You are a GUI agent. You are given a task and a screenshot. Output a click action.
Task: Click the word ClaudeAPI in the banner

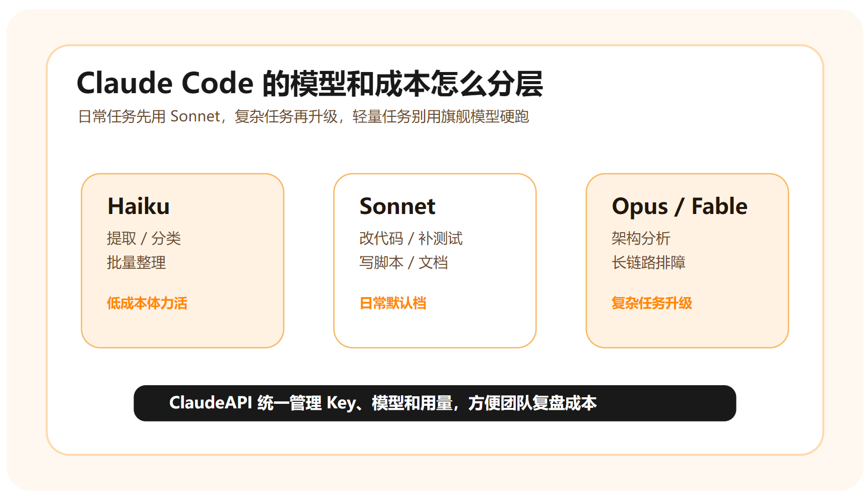coord(211,403)
